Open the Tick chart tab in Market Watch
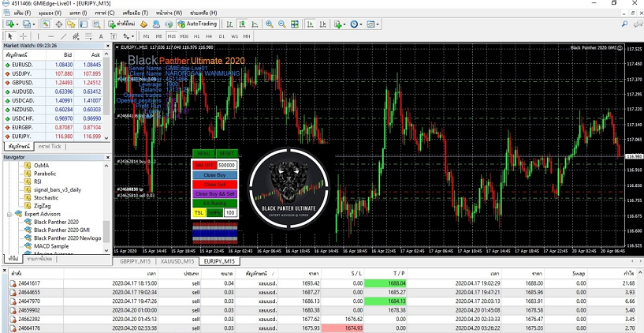Image resolution: width=644 pixels, height=333 pixels. point(50,147)
